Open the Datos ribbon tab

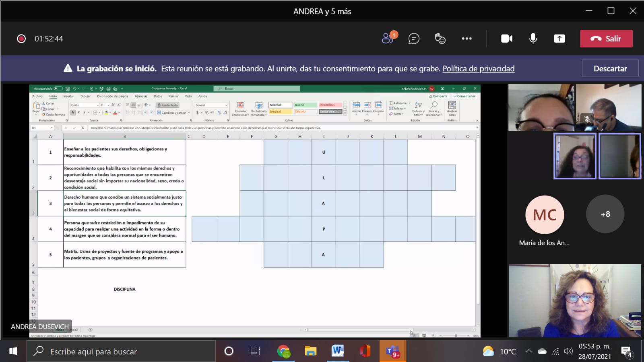click(x=158, y=96)
